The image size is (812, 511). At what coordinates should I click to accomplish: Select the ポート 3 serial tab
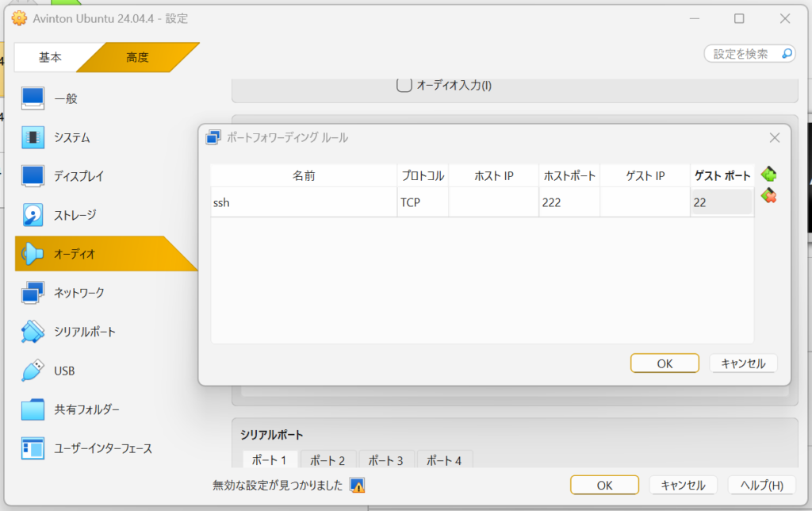385,459
